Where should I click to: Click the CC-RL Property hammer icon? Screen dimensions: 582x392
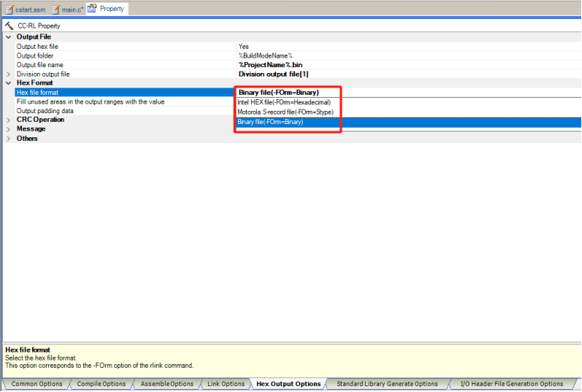pyautogui.click(x=9, y=26)
